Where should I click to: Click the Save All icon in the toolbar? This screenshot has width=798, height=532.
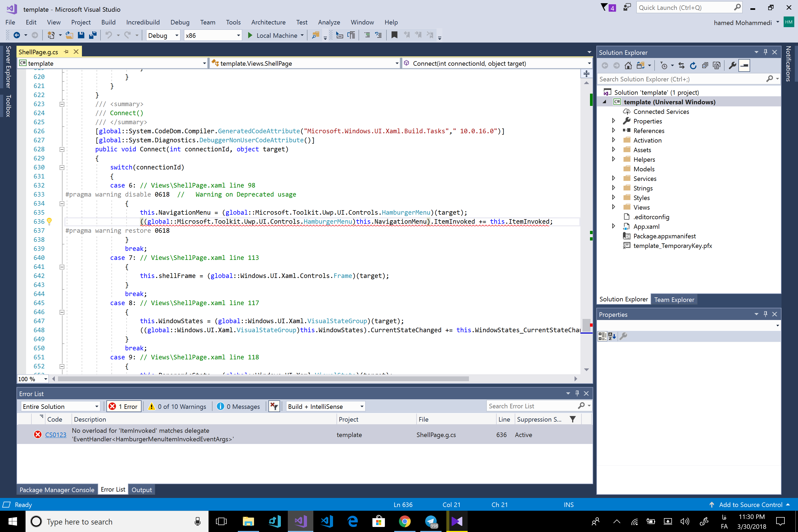pos(93,35)
